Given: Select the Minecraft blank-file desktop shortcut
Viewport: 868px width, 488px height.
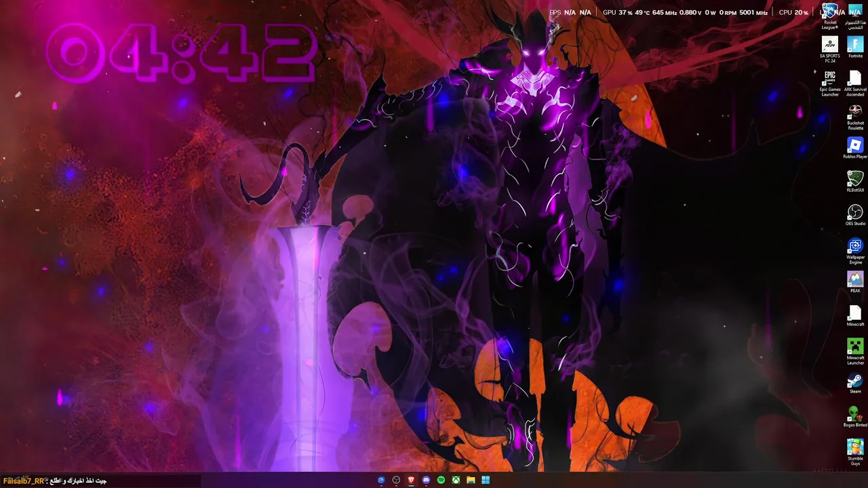Looking at the screenshot, I should (855, 316).
